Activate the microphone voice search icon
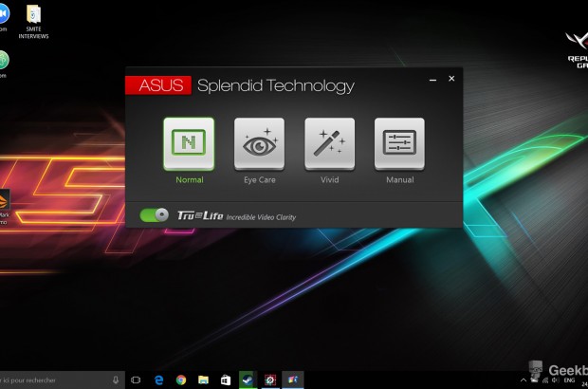The width and height of the screenshot is (588, 389). point(116,380)
